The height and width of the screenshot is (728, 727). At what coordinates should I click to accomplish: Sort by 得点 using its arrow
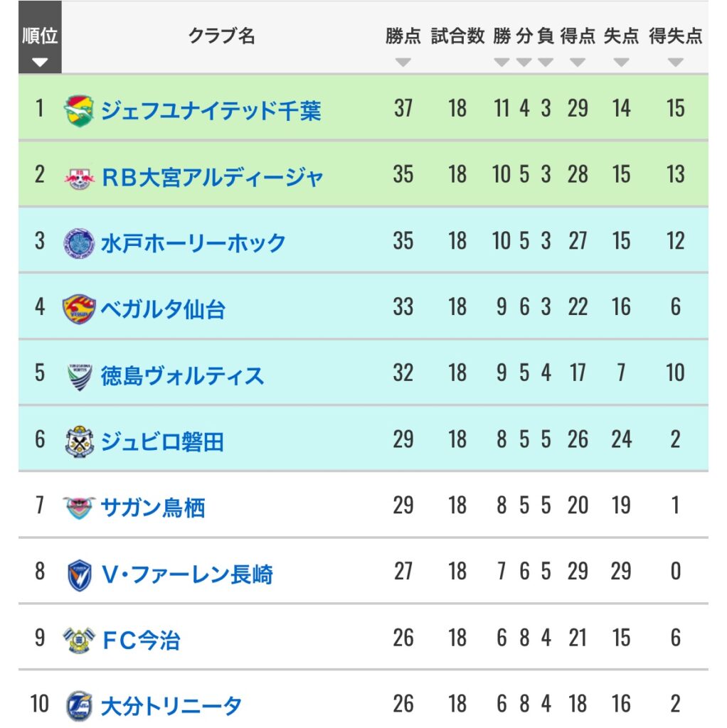(x=578, y=63)
